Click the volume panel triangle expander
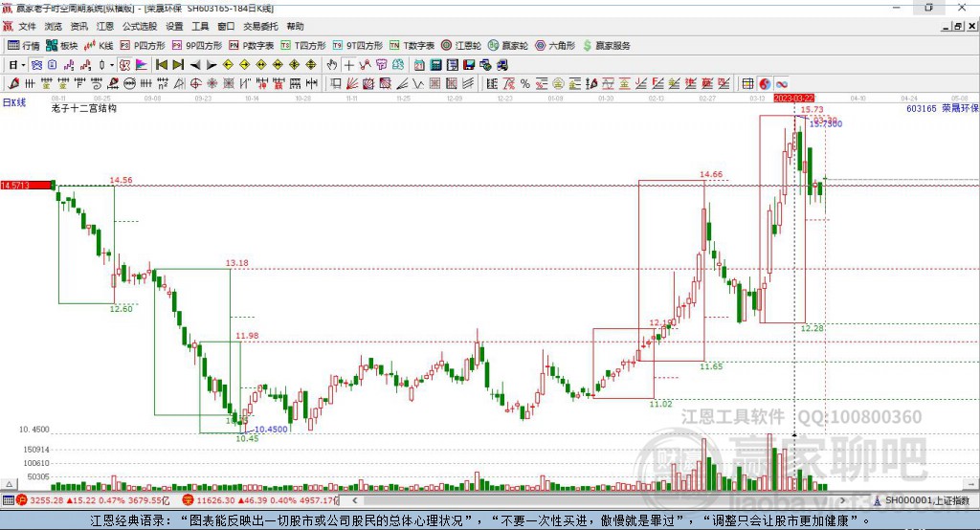Viewport: 980px width, 530px height. point(9,484)
